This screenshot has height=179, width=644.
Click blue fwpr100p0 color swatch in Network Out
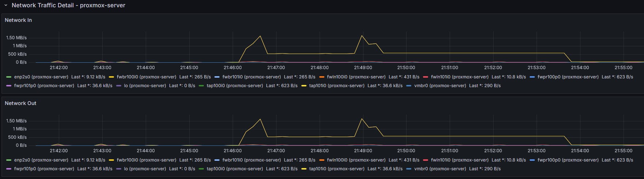pos(532,160)
